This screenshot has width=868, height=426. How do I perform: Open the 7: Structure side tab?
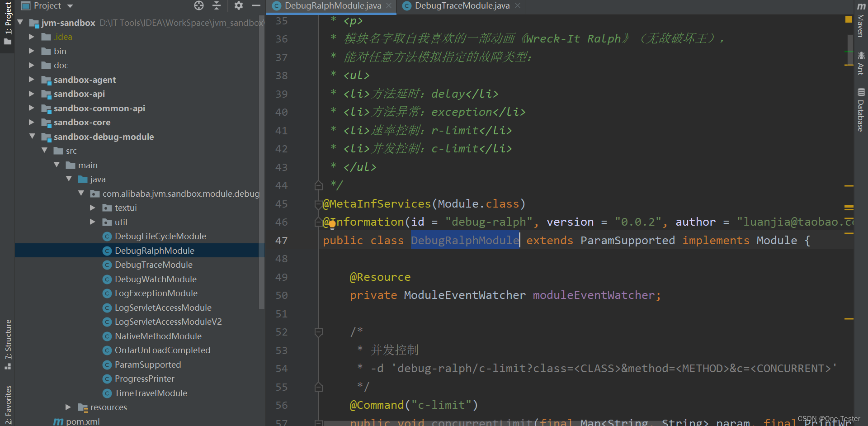(8, 345)
